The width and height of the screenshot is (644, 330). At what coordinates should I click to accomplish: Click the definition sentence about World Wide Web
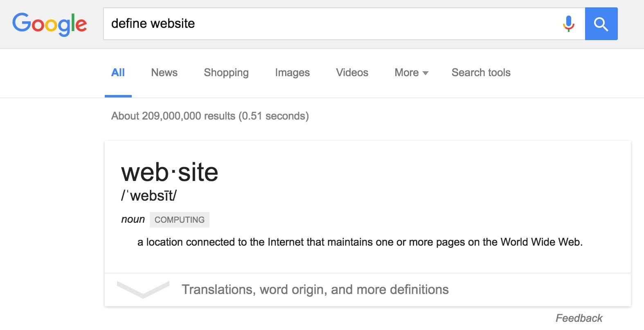[360, 242]
